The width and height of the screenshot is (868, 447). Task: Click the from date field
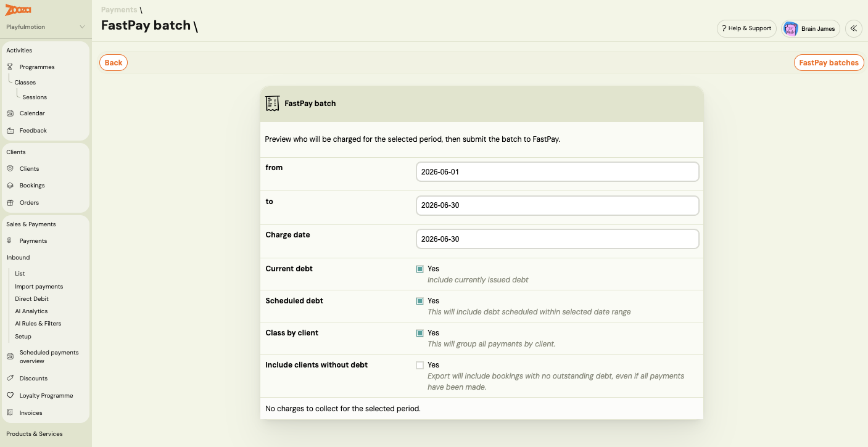[x=557, y=172]
